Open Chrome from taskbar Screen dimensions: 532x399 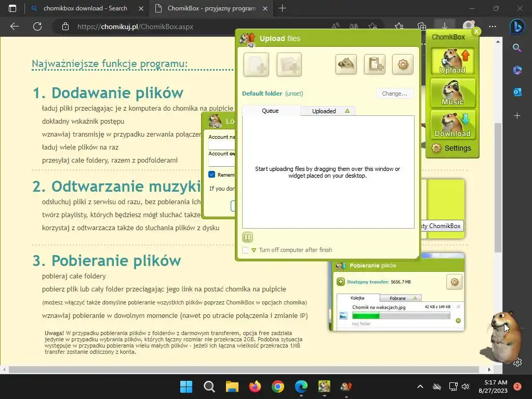point(278,387)
